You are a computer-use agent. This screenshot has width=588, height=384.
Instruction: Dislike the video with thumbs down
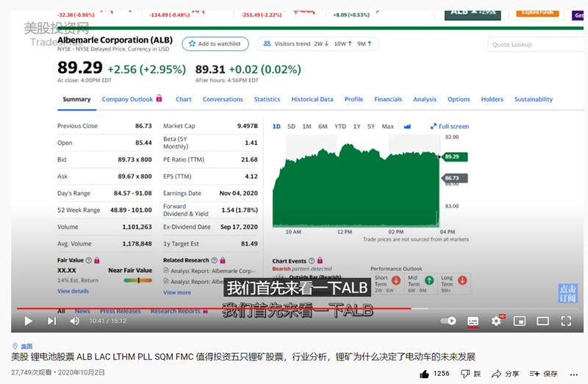pyautogui.click(x=465, y=374)
